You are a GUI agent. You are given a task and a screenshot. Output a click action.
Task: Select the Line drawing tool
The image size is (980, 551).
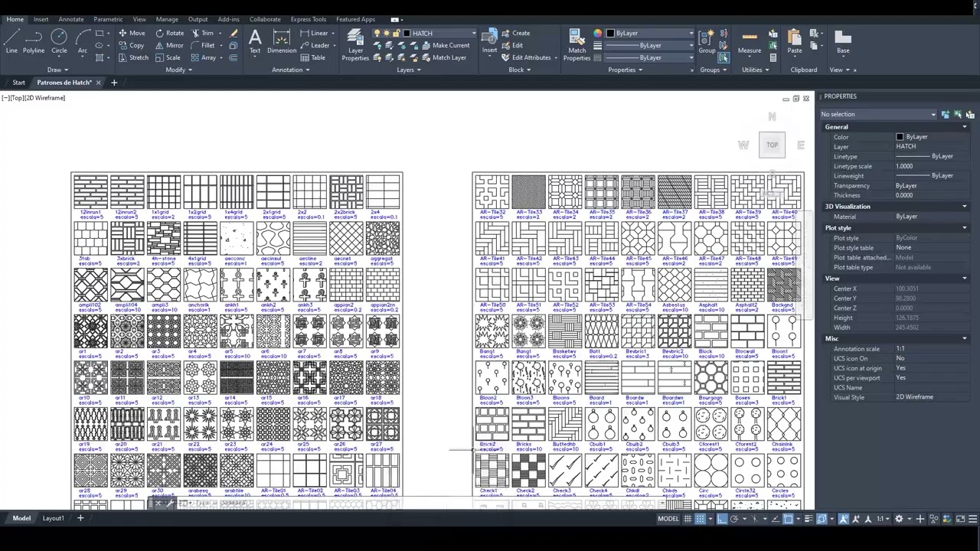[x=11, y=41]
